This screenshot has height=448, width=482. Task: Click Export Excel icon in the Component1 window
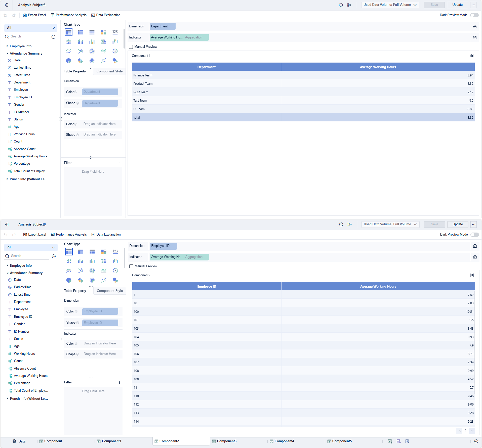25,15
